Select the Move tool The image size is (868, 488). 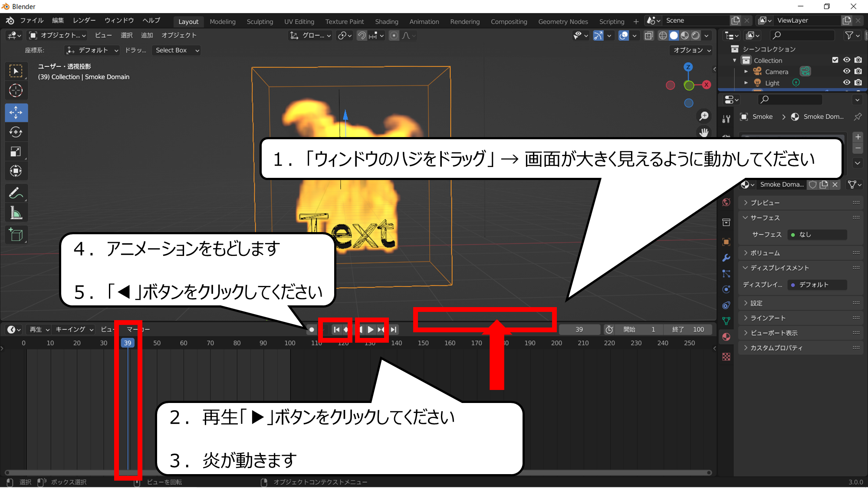16,113
